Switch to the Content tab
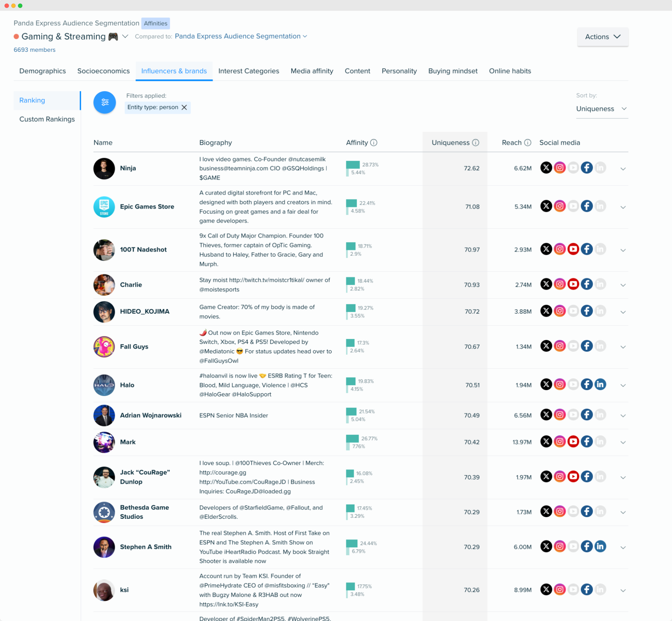This screenshot has width=672, height=621. [358, 71]
